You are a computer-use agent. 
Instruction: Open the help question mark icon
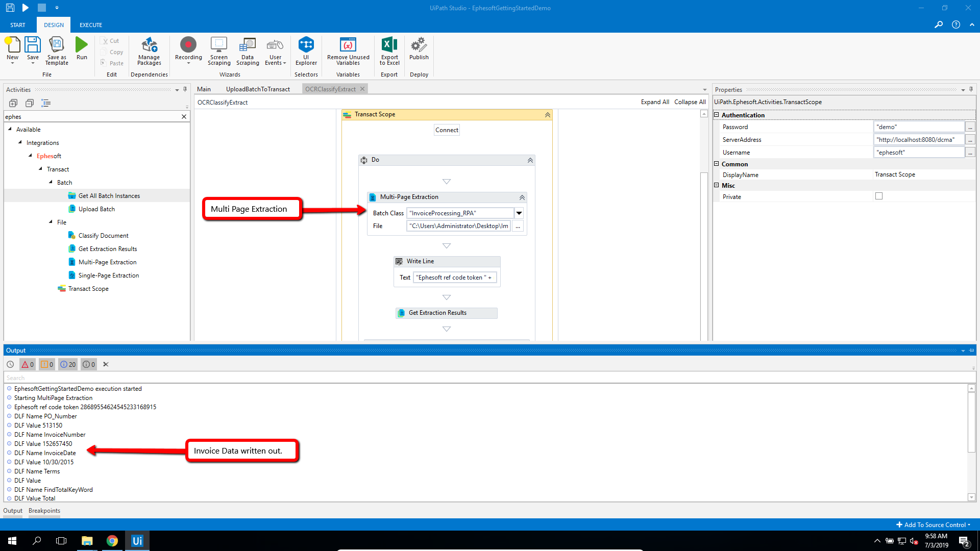pyautogui.click(x=956, y=24)
